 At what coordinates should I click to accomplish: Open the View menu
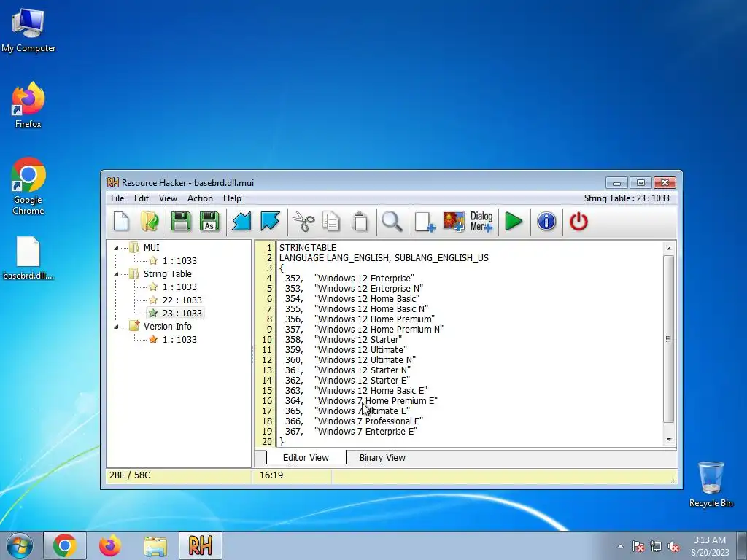(168, 198)
